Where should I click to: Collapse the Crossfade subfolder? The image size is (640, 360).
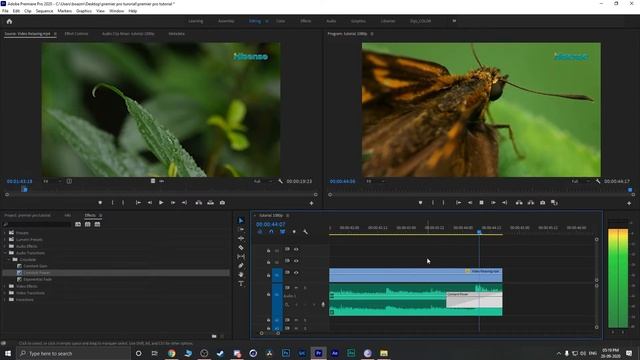[9, 260]
